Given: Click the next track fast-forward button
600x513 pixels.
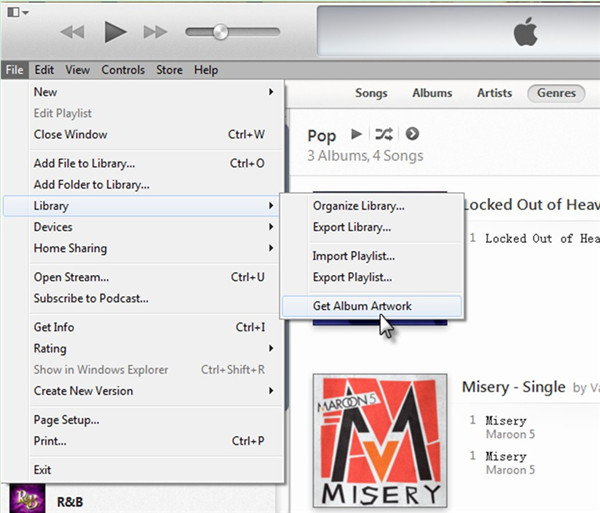Looking at the screenshot, I should (155, 32).
